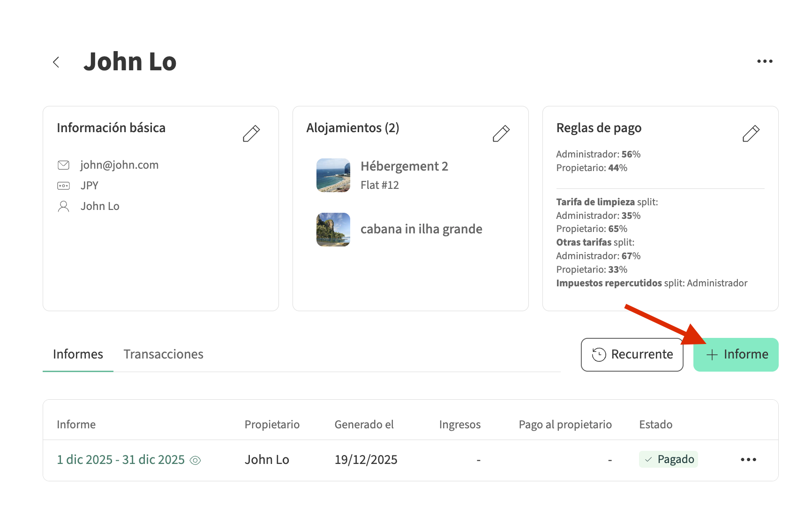Open the page options three-dot menu

pos(764,61)
